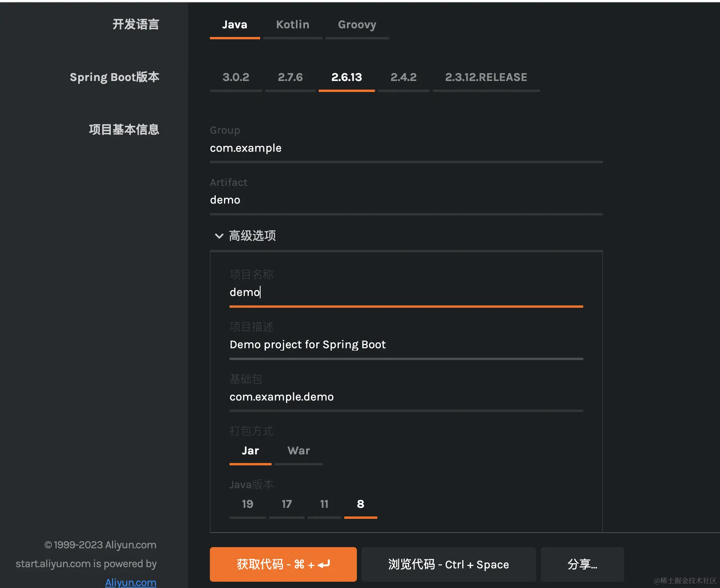Image resolution: width=720 pixels, height=588 pixels.
Task: Click the 浏览代码 button
Action: 449,564
